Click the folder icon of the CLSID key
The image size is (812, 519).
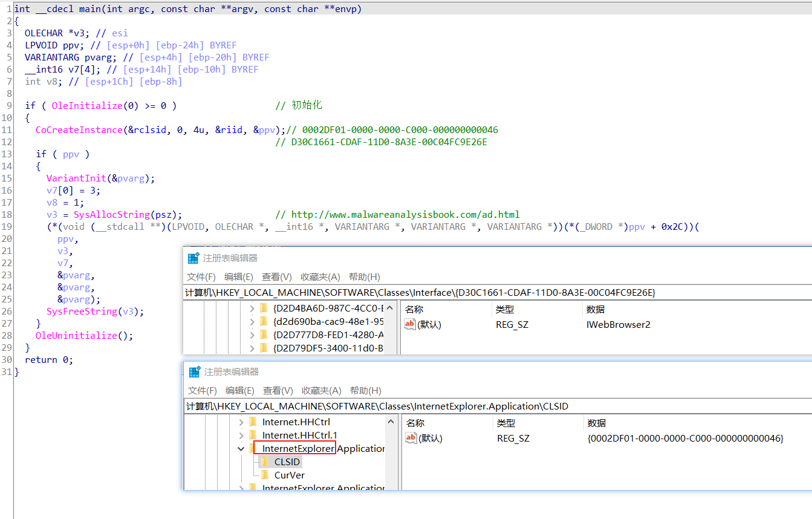[x=264, y=462]
